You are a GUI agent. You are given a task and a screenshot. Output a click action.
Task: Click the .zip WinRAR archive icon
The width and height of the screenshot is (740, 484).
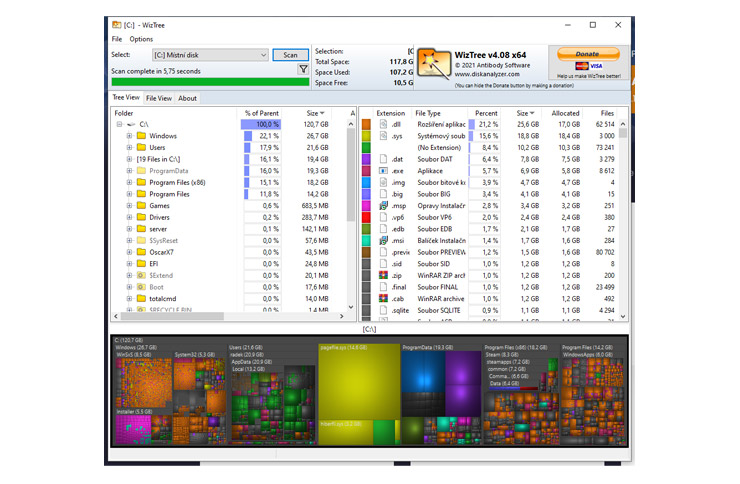click(x=383, y=275)
